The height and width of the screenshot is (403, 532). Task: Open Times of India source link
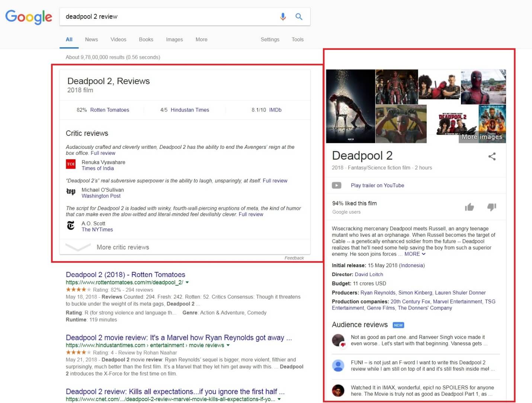point(98,168)
